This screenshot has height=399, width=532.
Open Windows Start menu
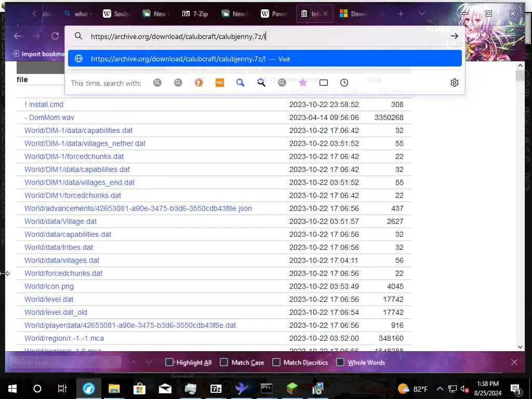pos(12,389)
